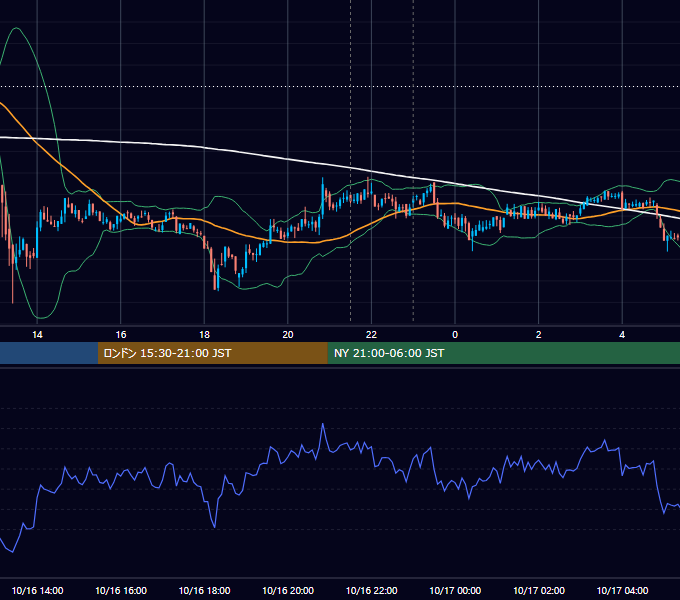Viewport: 680px width, 600px height.
Task: Click the blue session bar before London
Action: tap(49, 353)
